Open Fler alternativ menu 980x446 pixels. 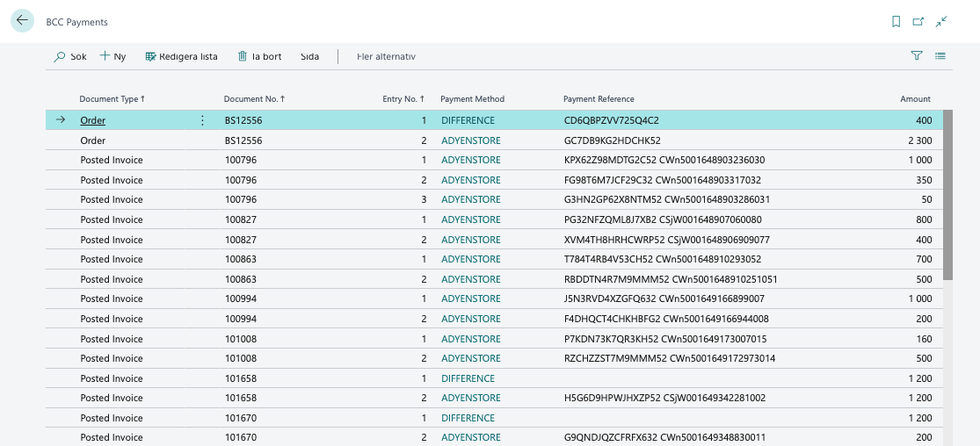click(386, 56)
